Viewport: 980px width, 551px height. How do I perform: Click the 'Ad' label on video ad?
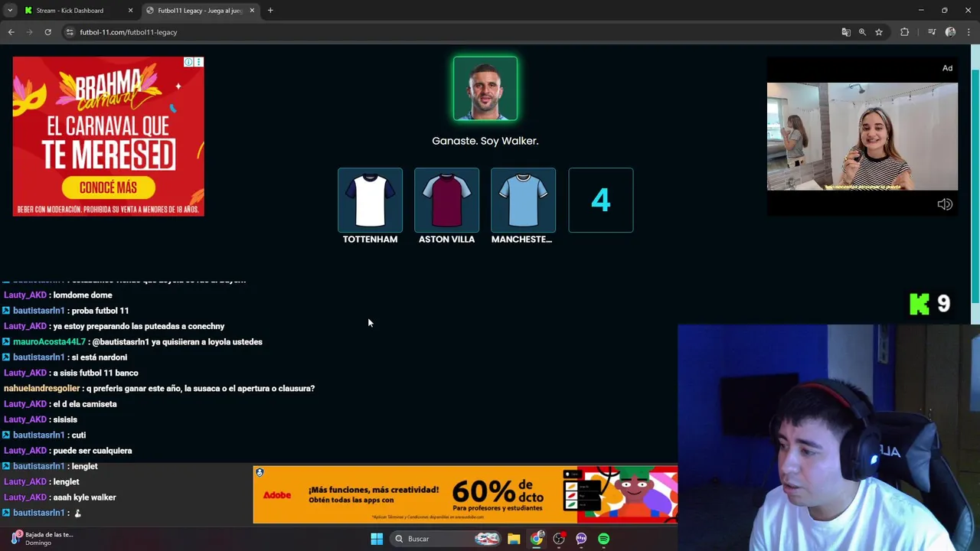[x=947, y=68]
